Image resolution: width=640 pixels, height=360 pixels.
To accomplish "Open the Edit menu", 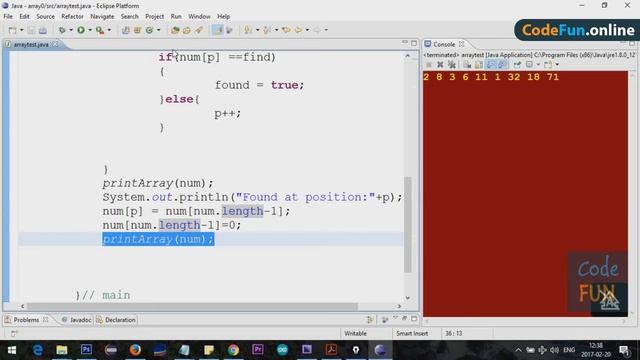I will pyautogui.click(x=24, y=16).
